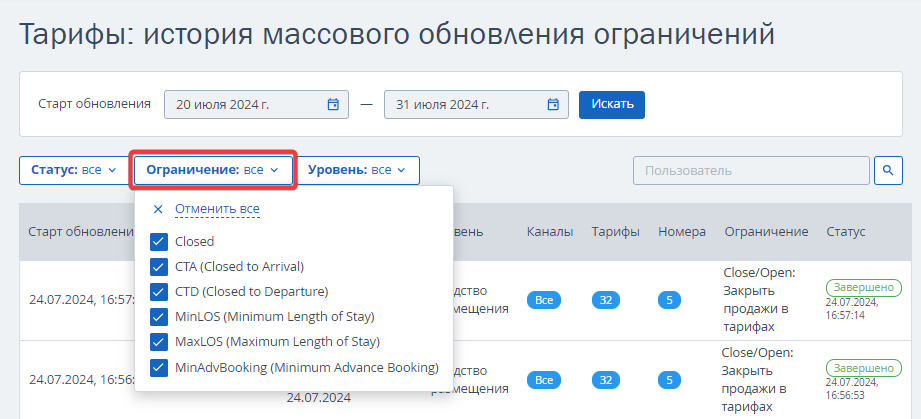This screenshot has width=921, height=419.
Task: Uncheck CTA (Closed to Arrival) checkbox
Action: (x=158, y=266)
